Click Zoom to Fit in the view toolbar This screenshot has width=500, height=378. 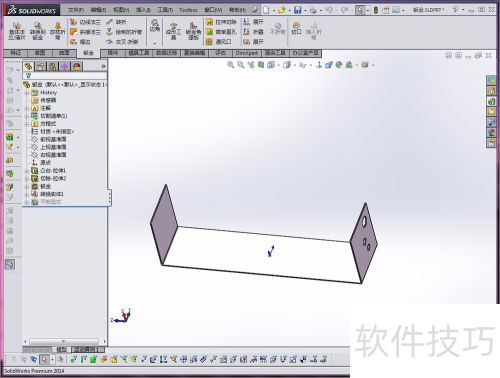(x=230, y=65)
